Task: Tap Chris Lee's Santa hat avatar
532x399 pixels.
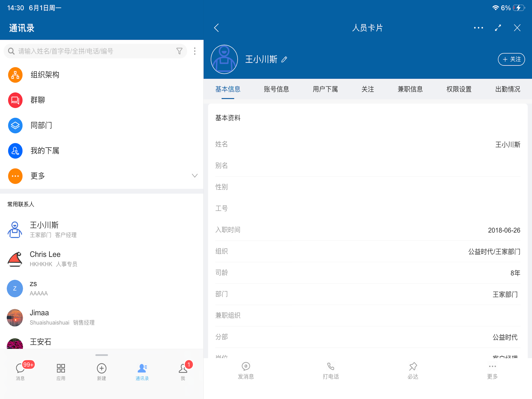Action: (x=15, y=259)
